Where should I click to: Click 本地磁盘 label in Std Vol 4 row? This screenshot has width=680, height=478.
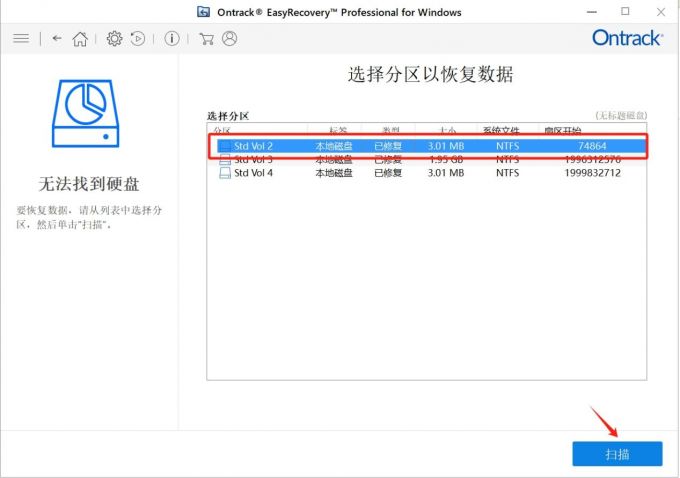(x=334, y=173)
